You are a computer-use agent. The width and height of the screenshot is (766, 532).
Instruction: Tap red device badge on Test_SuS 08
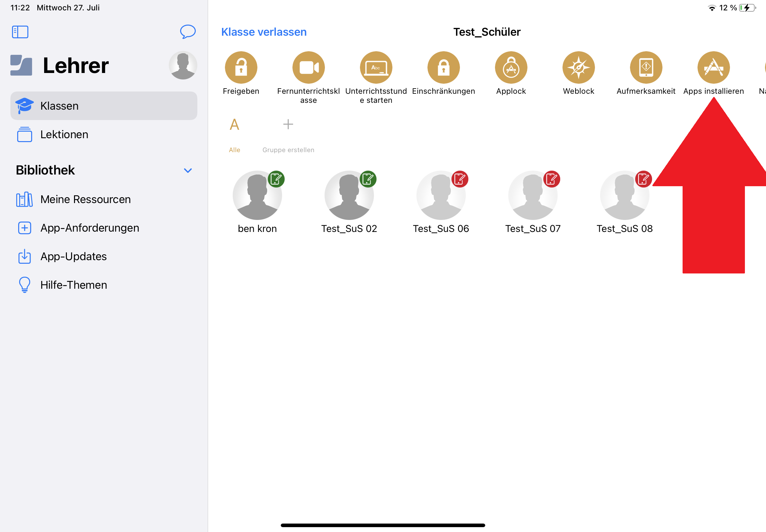tap(643, 179)
